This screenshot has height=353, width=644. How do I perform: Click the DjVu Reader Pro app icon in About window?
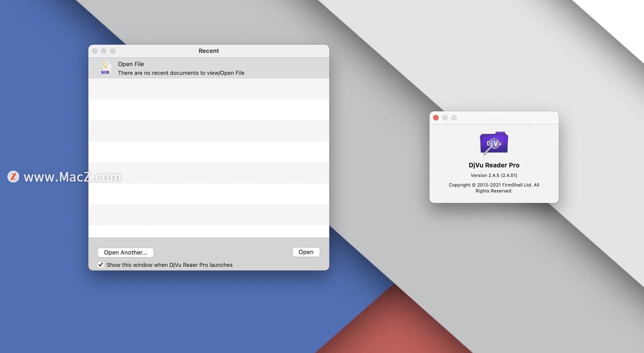(494, 143)
